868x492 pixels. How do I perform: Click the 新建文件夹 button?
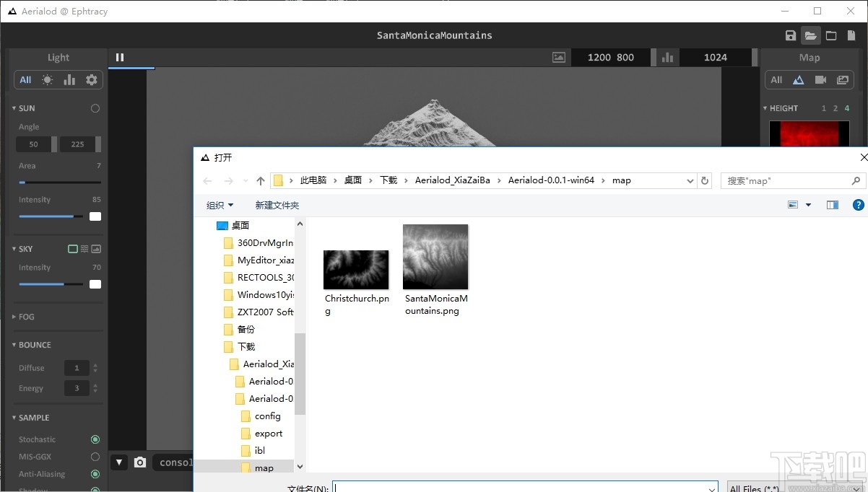[x=277, y=205]
